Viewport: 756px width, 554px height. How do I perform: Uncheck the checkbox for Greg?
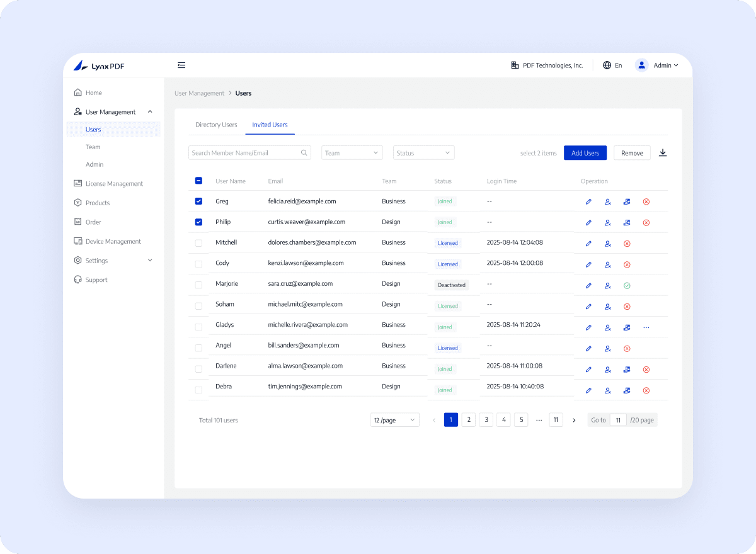click(198, 201)
